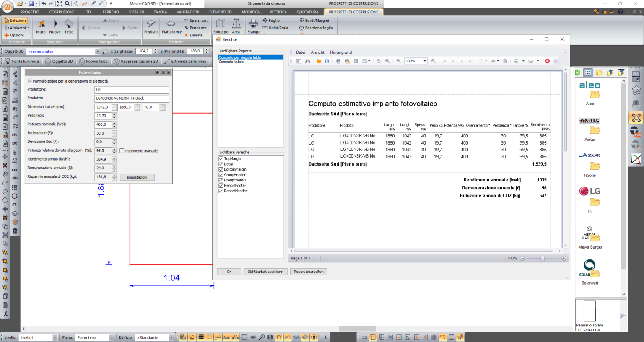Click zoom in magnifier next to 100%
644x342 pixels.
pos(433,61)
